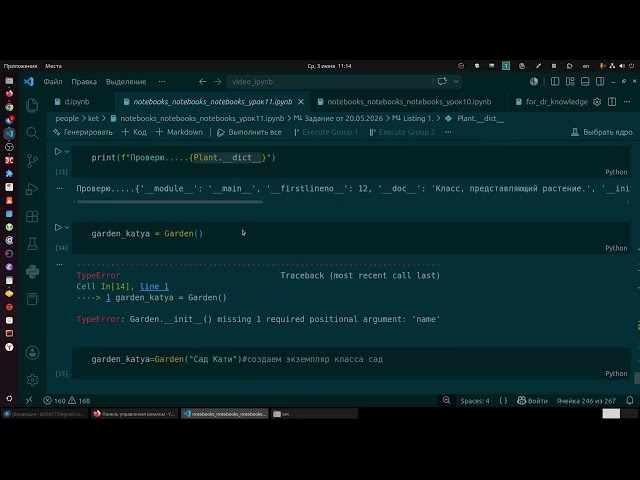This screenshot has width=640, height=480.
Task: Toggle the bottom panel layout icon
Action: pos(585,82)
